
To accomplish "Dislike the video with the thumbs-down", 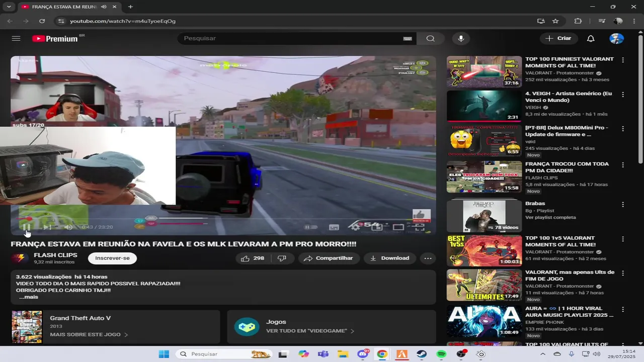I will [x=282, y=258].
